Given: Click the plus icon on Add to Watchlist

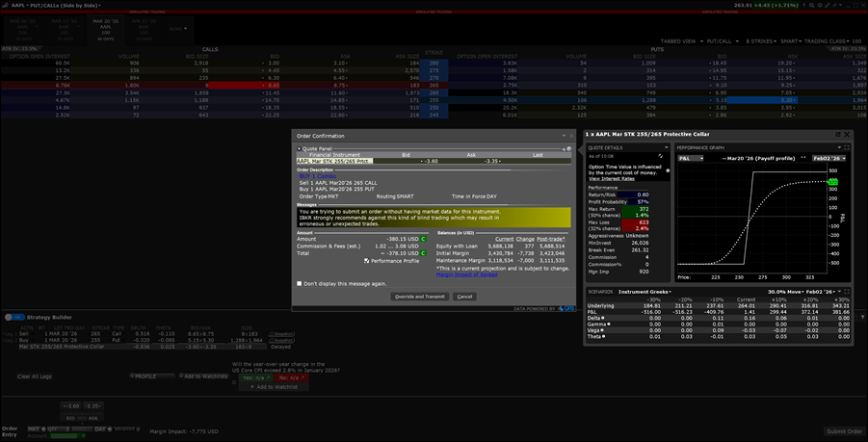Looking at the screenshot, I should 251,387.
